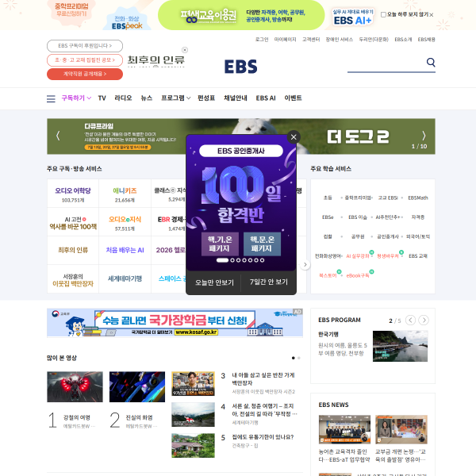Open 공인중개사 learning service link
This screenshot has height=476, width=476.
(x=388, y=236)
